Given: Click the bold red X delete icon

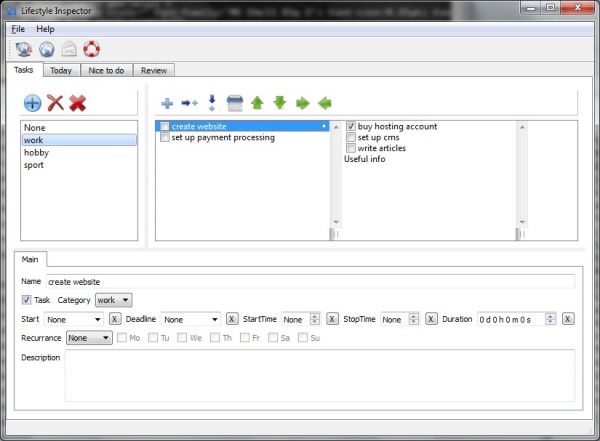Looking at the screenshot, I should tap(78, 103).
